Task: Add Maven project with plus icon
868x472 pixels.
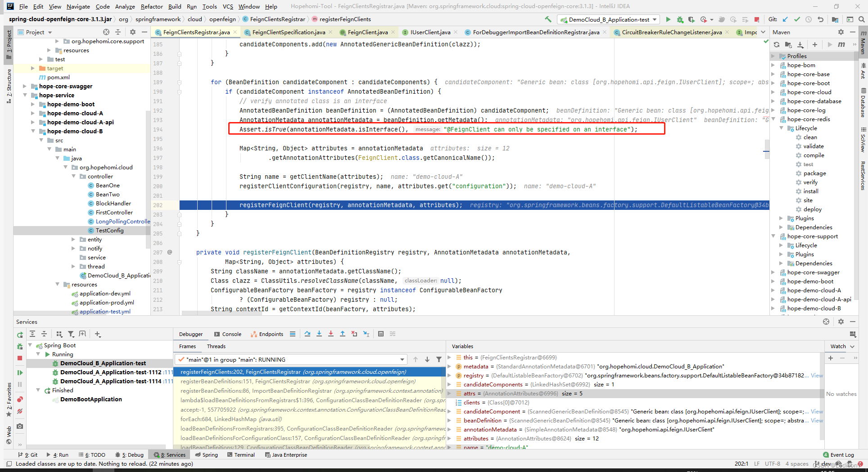Action: click(x=815, y=45)
